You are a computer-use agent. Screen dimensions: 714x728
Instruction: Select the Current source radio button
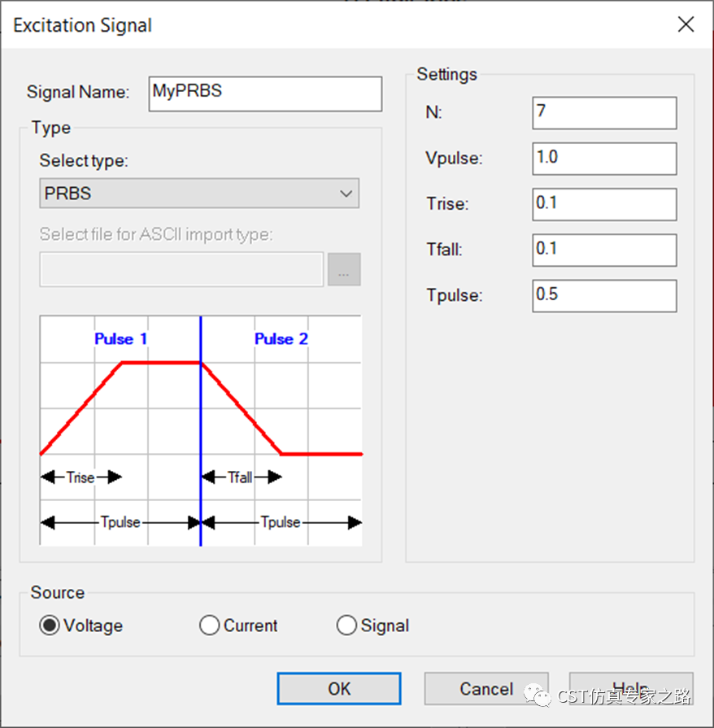[210, 626]
